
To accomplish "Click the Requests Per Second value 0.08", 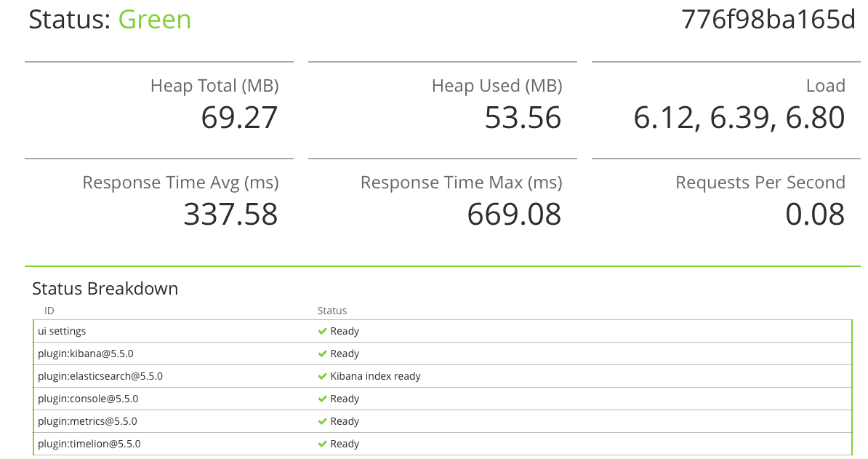I will click(x=816, y=215).
